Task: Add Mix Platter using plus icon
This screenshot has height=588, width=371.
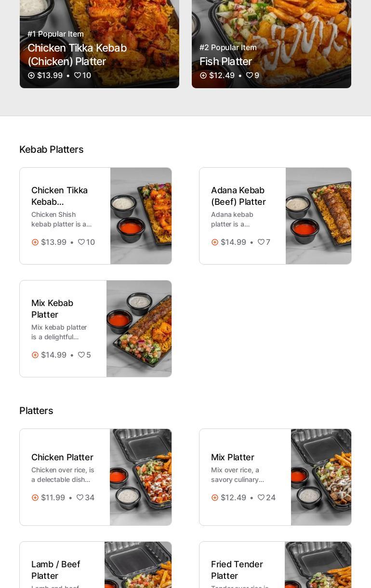Action: pyautogui.click(x=215, y=498)
